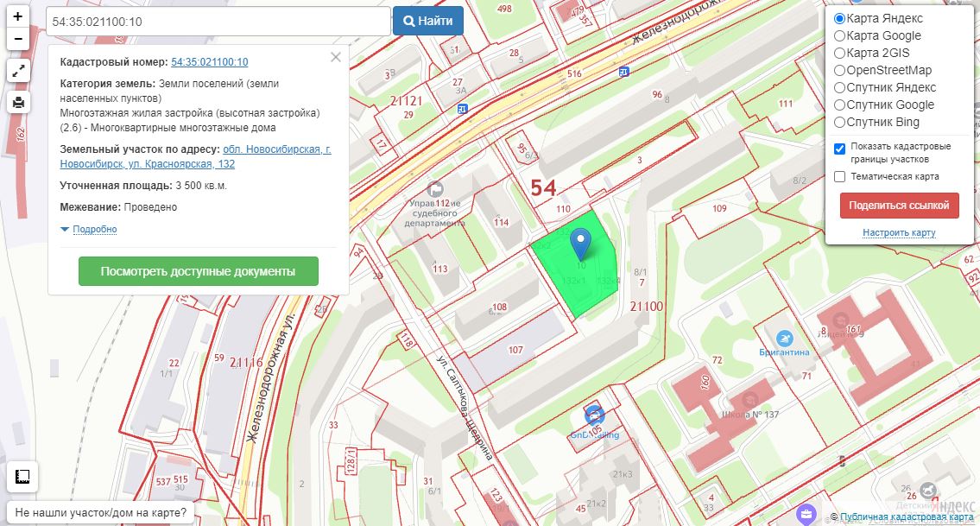Open the film-strip icon at bottom left
This screenshot has width=980, height=526.
pos(22,477)
